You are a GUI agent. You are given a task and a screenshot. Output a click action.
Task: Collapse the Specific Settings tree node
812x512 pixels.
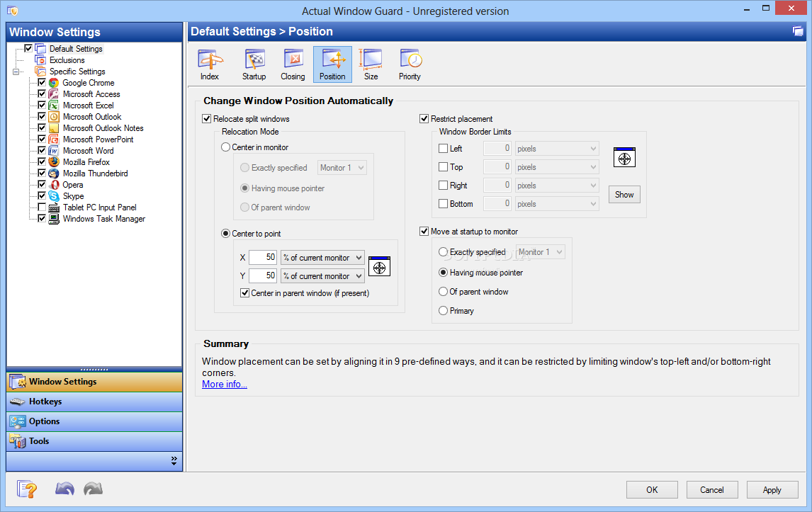[16, 72]
